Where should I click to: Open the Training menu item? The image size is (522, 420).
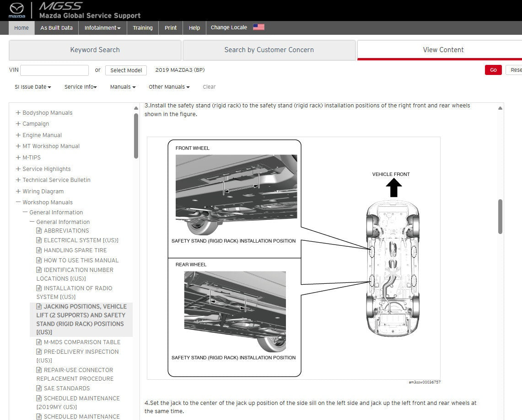[142, 27]
